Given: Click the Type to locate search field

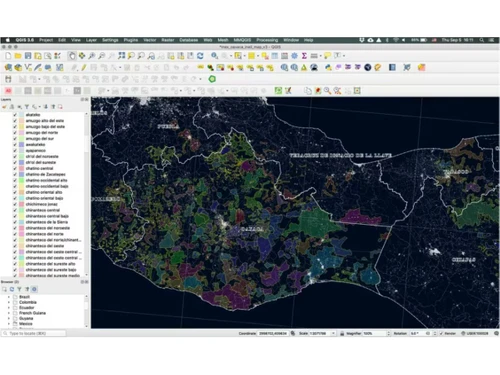Looking at the screenshot, I should pos(34,333).
